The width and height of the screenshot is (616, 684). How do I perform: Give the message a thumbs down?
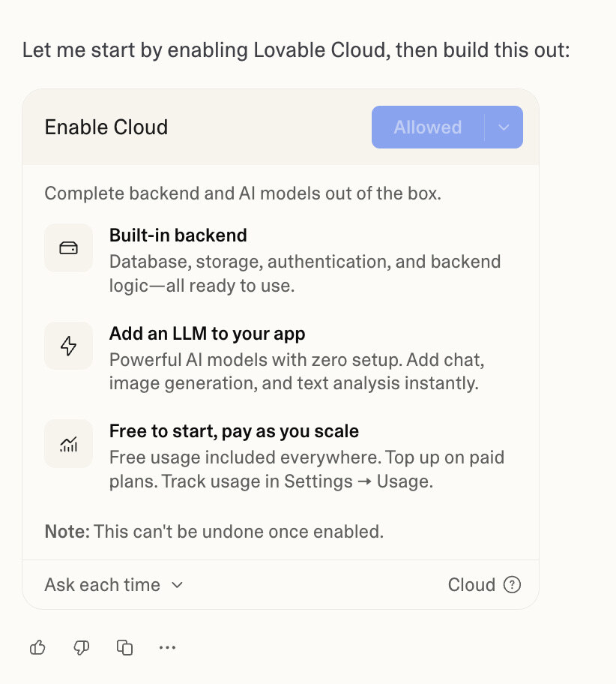[81, 646]
